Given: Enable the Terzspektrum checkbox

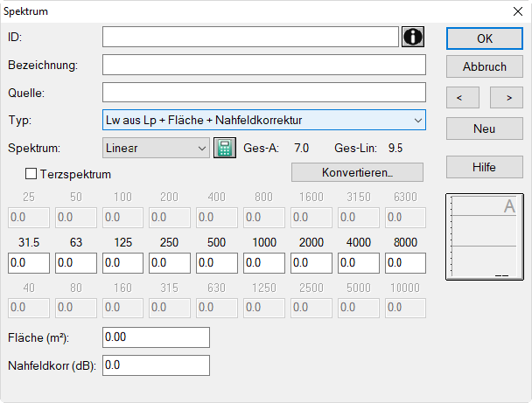Looking at the screenshot, I should tap(31, 174).
